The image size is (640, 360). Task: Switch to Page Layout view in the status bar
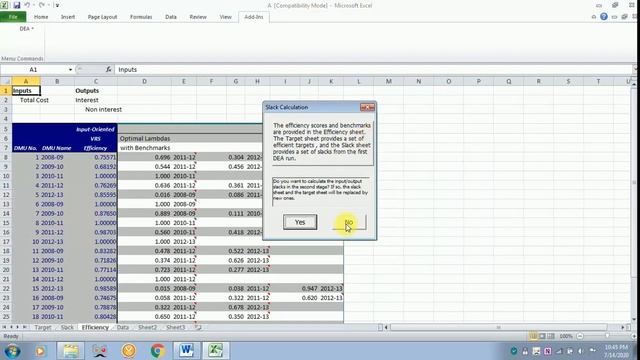pos(542,336)
